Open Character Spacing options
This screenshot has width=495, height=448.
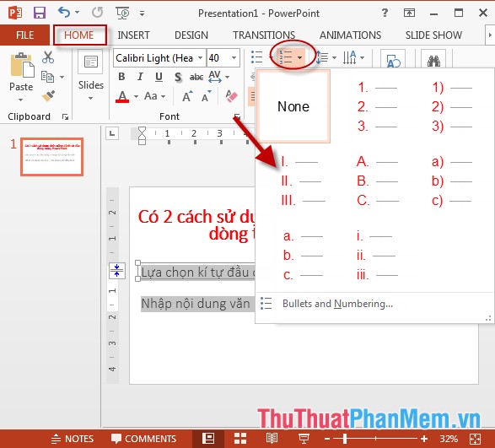click(x=218, y=77)
